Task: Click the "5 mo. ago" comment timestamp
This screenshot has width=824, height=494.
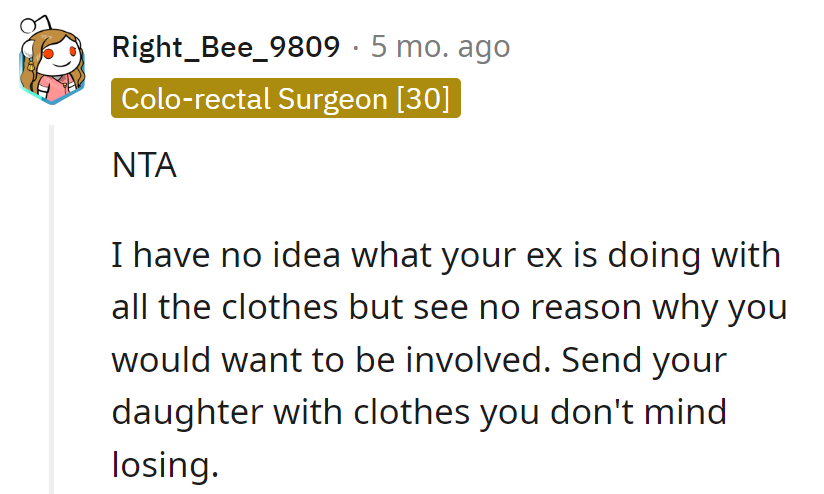Action: [440, 46]
